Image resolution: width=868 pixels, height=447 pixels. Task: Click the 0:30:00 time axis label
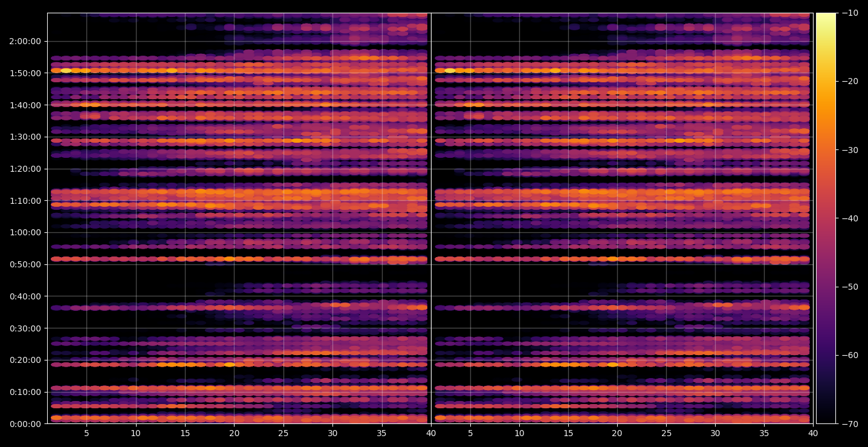coord(25,328)
